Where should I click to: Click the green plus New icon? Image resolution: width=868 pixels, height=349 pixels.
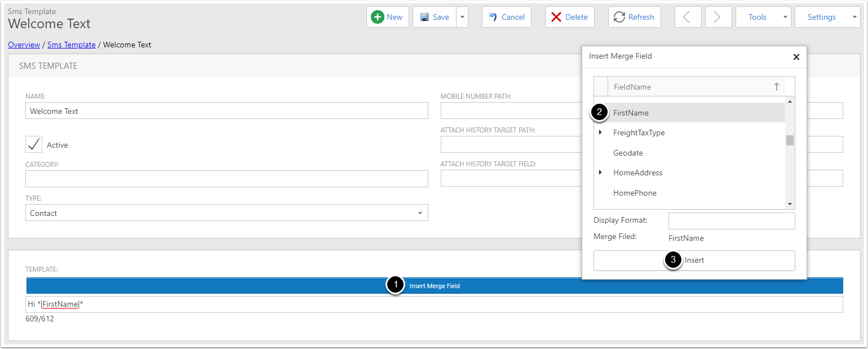[x=378, y=17]
